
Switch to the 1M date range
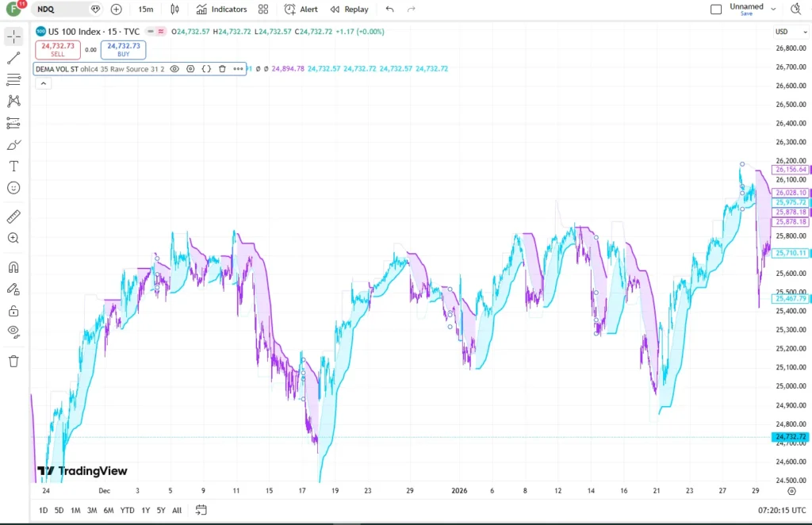point(75,511)
